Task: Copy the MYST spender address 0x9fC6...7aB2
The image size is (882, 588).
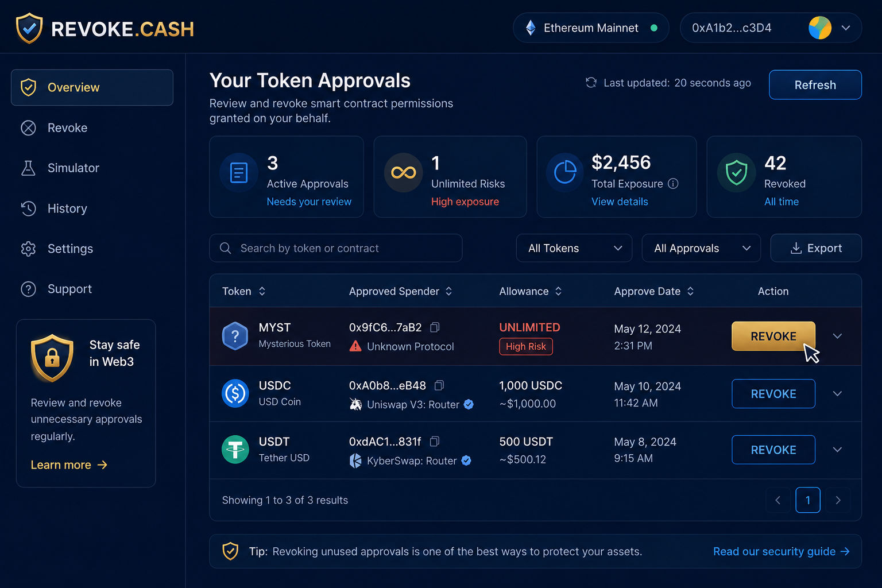Action: [x=435, y=327]
